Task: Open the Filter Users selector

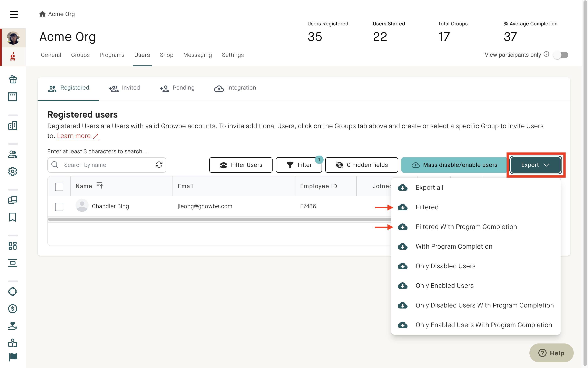Action: (241, 165)
